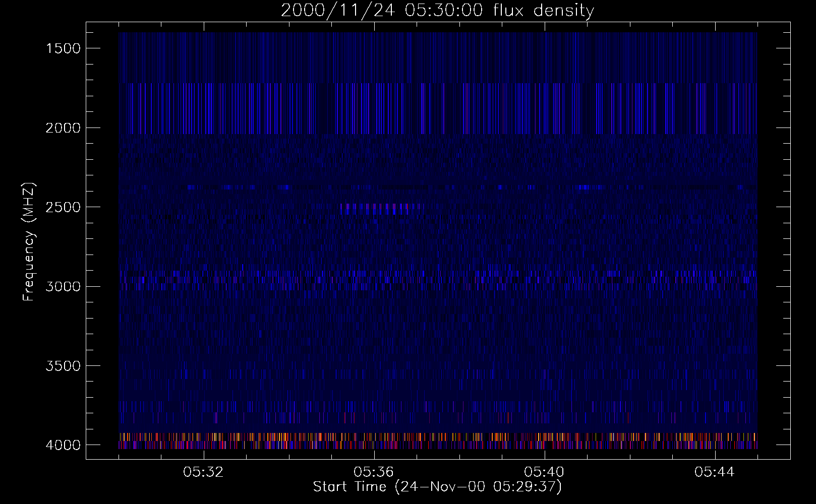Click the plot title '2000/11/24 05:30:00 flux density'
This screenshot has width=816, height=504.
pyautogui.click(x=437, y=11)
